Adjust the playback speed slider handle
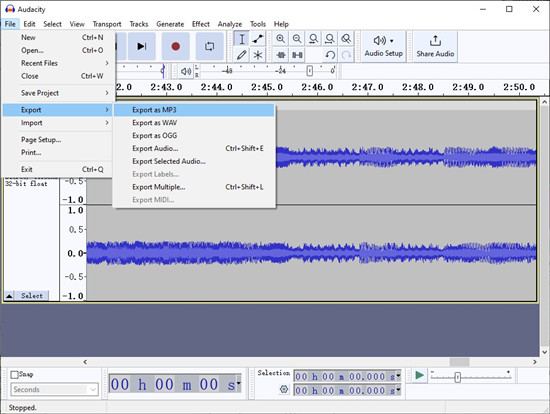This screenshot has width=550, height=414. [x=457, y=378]
